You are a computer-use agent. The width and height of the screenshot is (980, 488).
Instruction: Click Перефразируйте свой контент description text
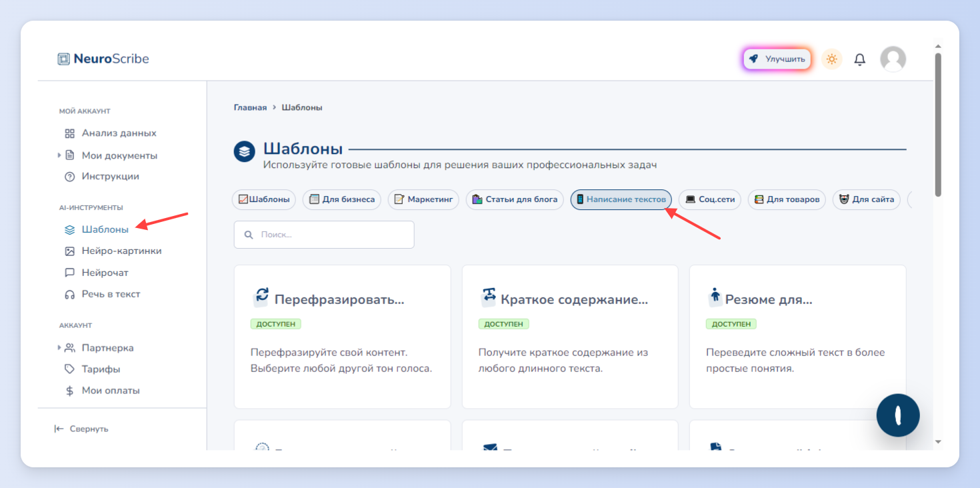pos(341,360)
